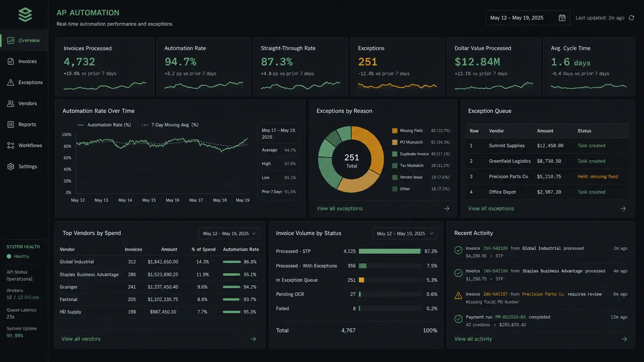644x362 pixels.
Task: Click the Tax Mismatch legend swatch
Action: coord(395,166)
